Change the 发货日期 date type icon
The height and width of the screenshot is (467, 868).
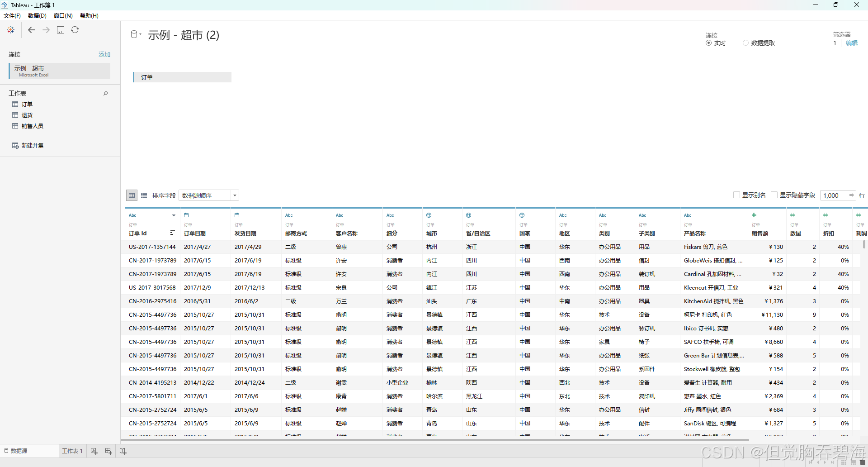point(237,215)
